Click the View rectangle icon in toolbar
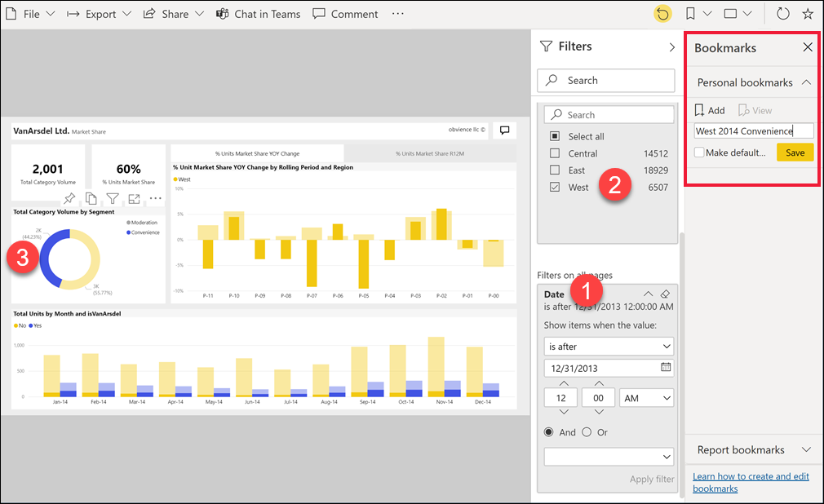 click(x=730, y=14)
